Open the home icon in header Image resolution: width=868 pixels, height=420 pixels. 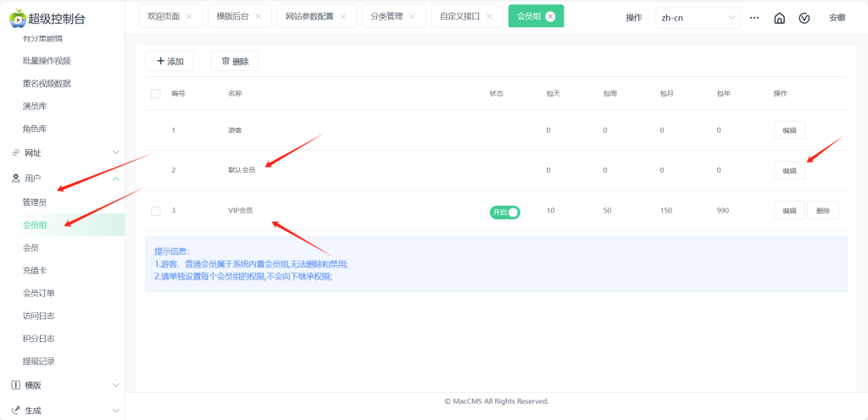pyautogui.click(x=780, y=19)
